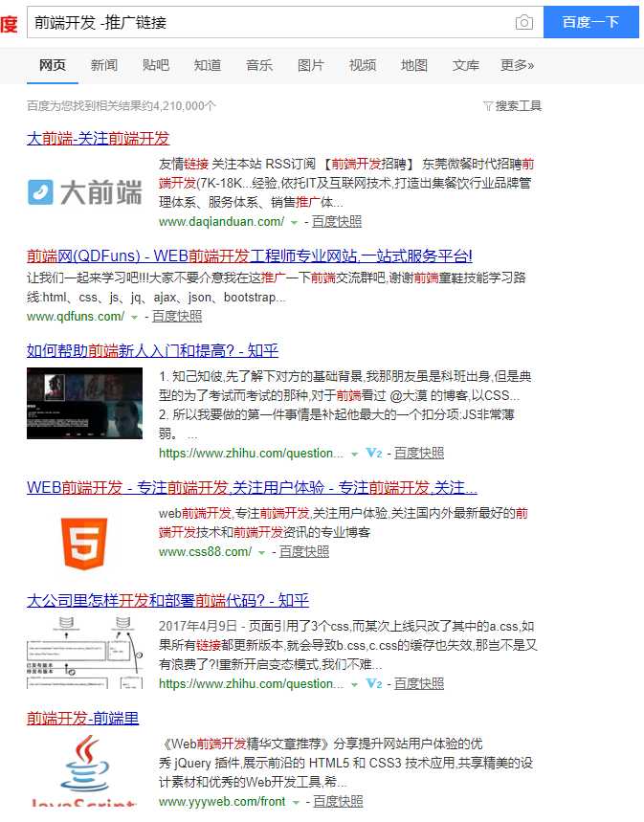Open the 贴吧 tab

click(156, 65)
